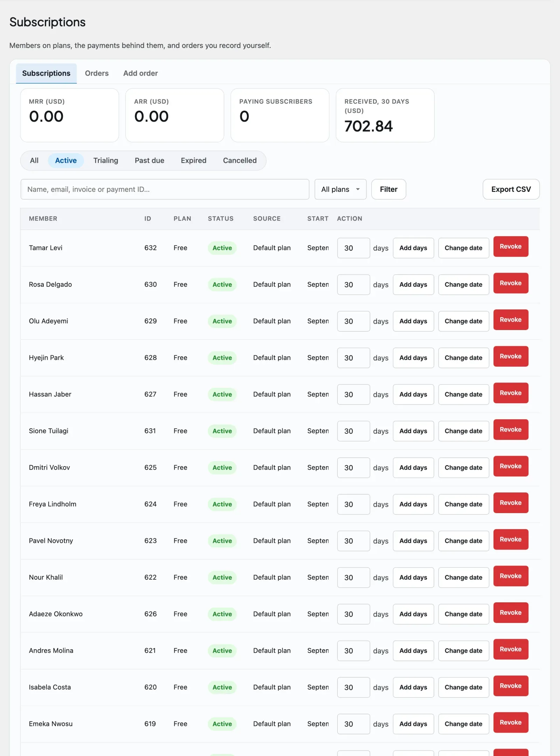Change date for Tamar Levi
560x756 pixels.
[x=463, y=248]
